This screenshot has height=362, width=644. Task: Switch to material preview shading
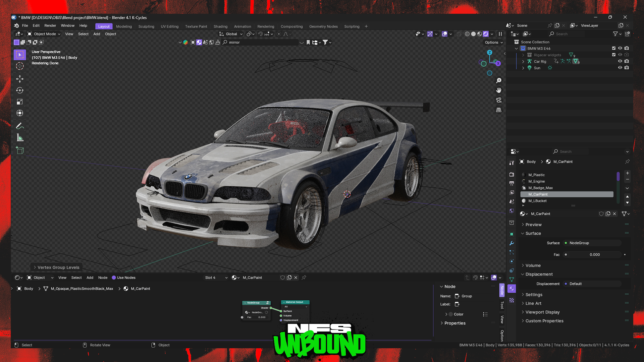(480, 34)
